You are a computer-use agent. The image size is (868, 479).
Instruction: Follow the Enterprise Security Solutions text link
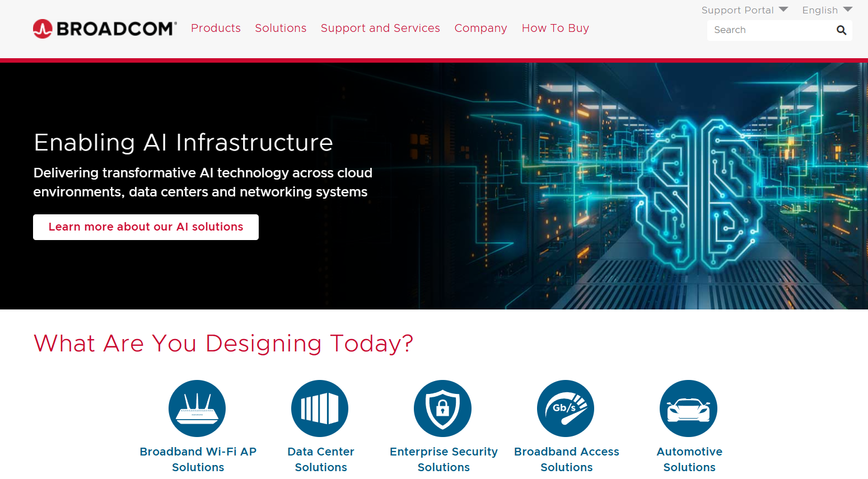pyautogui.click(x=444, y=459)
